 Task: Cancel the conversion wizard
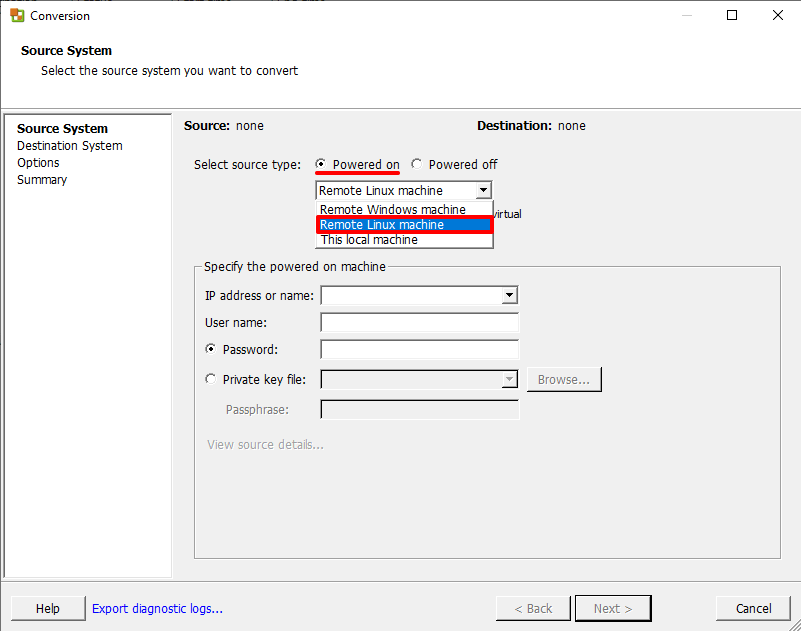pos(753,608)
